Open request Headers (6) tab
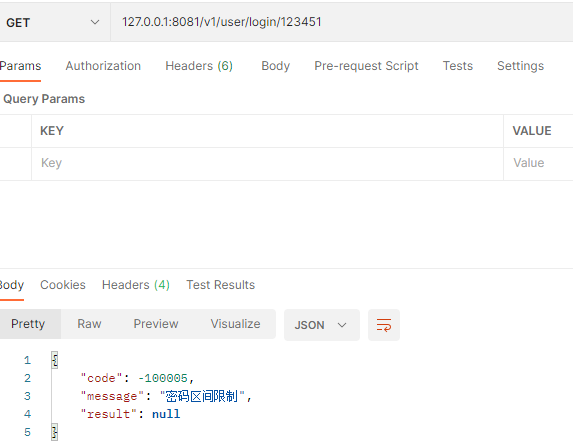This screenshot has height=446, width=573. (199, 66)
